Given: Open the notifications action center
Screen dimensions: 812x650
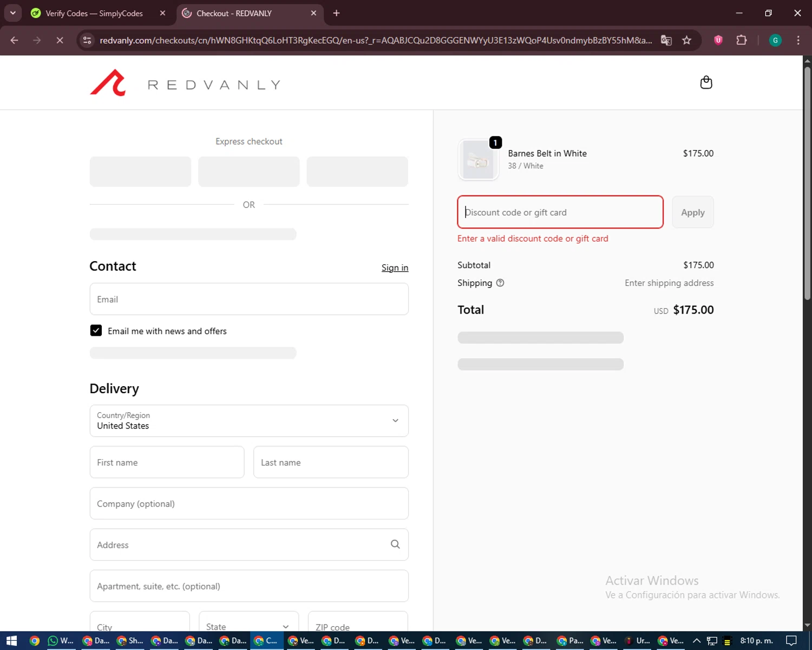Looking at the screenshot, I should point(791,641).
